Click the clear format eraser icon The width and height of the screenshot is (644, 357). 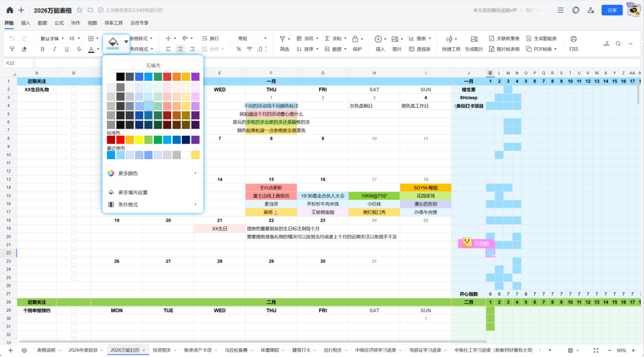[24, 49]
